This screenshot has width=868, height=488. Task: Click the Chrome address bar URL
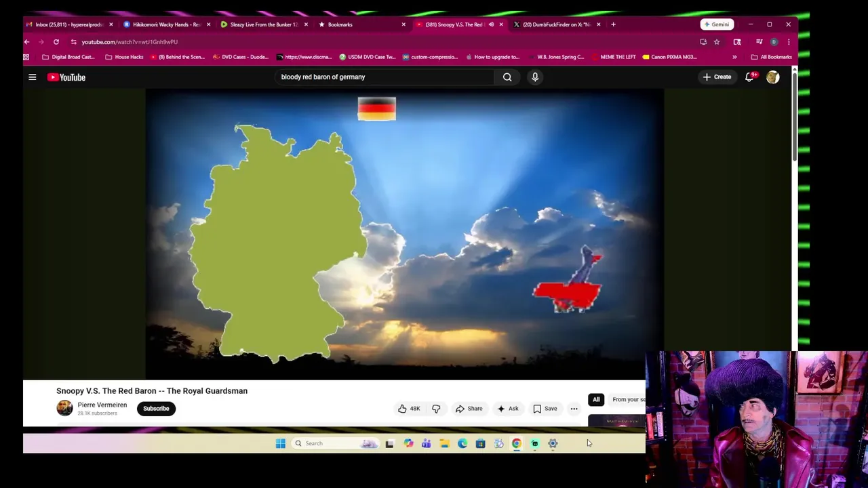coord(130,42)
